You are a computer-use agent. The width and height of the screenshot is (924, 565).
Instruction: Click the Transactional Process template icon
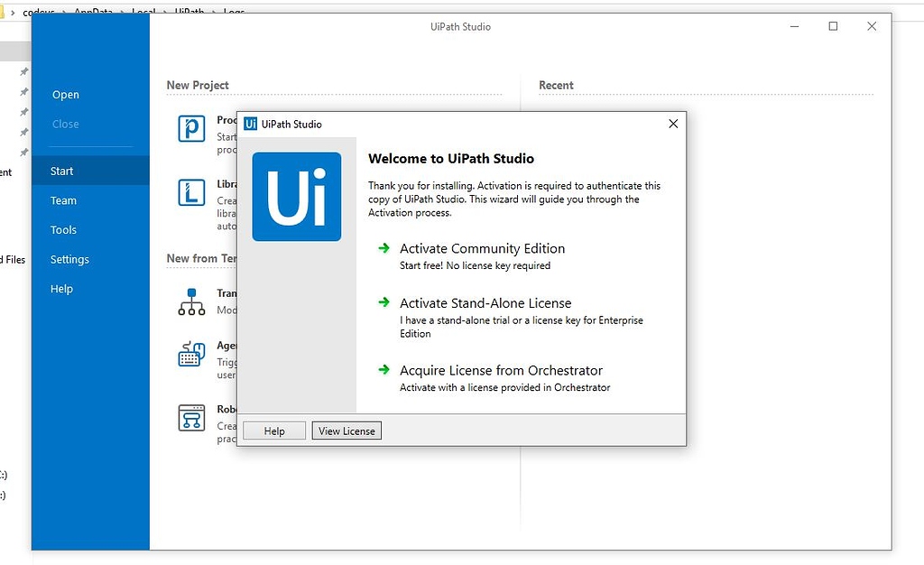tap(192, 301)
